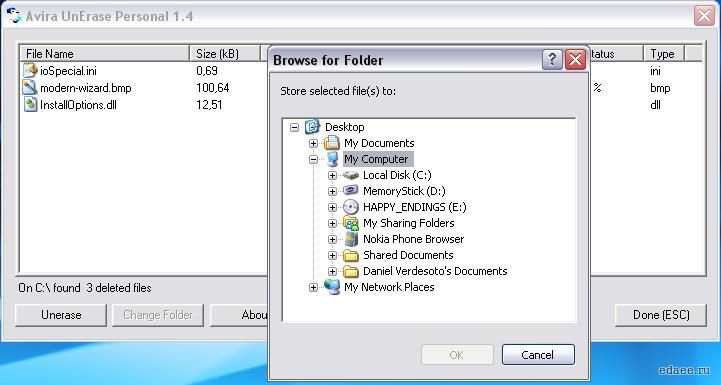Expand Shared Documents node
The height and width of the screenshot is (385, 721).
click(x=332, y=255)
